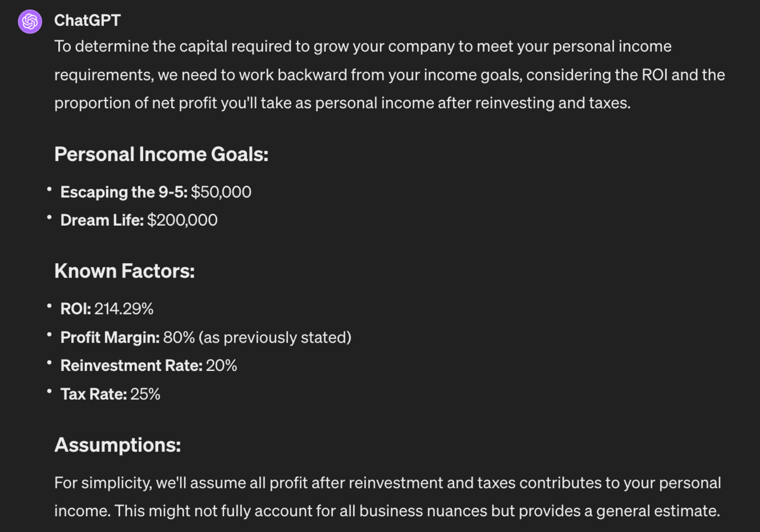Click the Known Factors heading
760x532 pixels.
point(124,271)
